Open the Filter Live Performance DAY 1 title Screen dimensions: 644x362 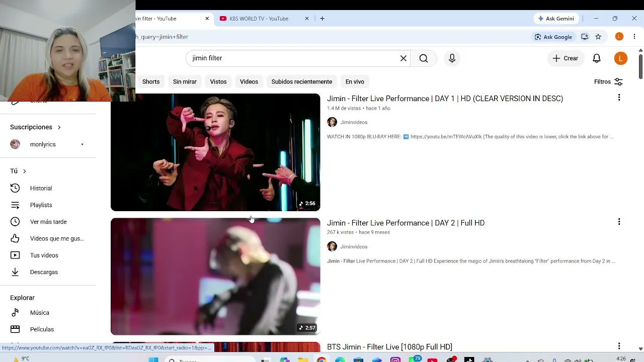click(445, 99)
